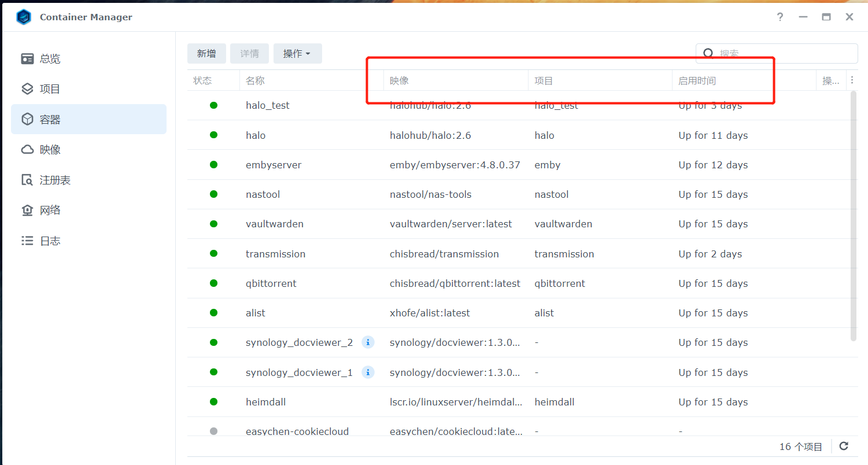Open the 操作 action dropdown
The width and height of the screenshot is (868, 465).
pyautogui.click(x=297, y=53)
